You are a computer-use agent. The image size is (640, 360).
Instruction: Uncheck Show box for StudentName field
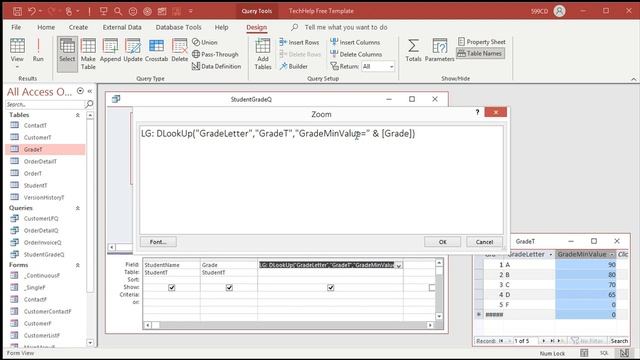pyautogui.click(x=172, y=288)
